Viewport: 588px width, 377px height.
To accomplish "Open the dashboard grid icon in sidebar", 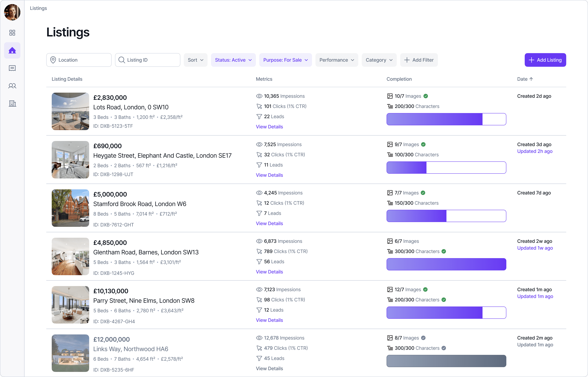I will coord(12,33).
